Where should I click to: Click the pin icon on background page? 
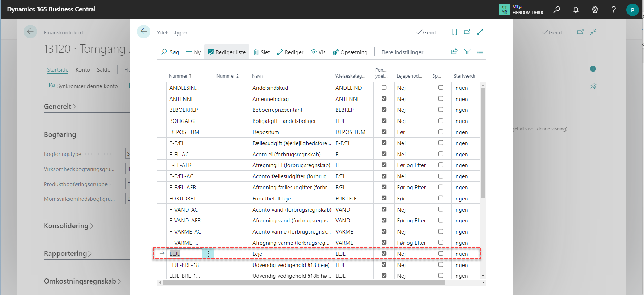(593, 86)
